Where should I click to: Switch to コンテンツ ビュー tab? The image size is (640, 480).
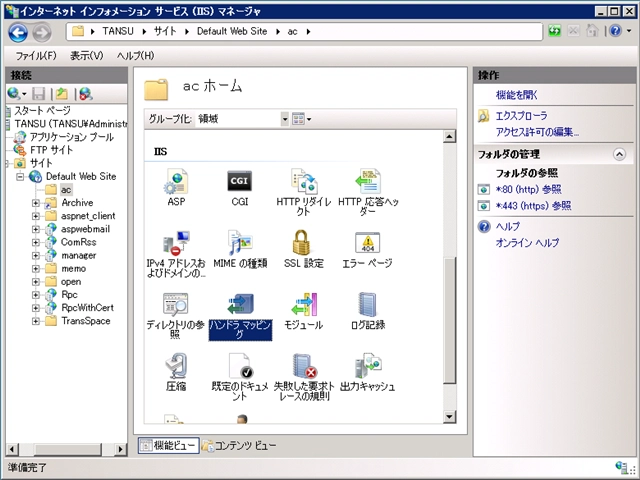coord(239,446)
